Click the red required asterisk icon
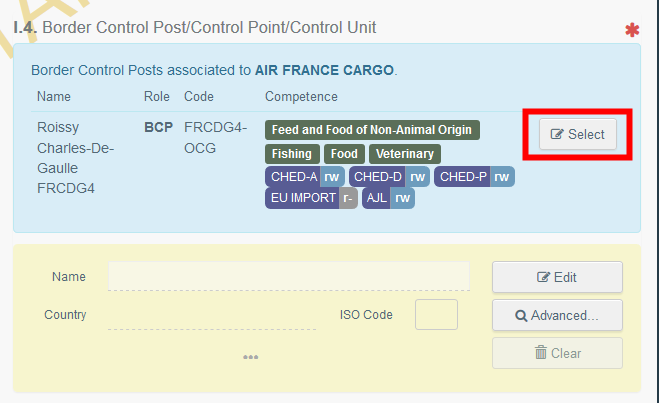Image resolution: width=659 pixels, height=403 pixels. (632, 30)
